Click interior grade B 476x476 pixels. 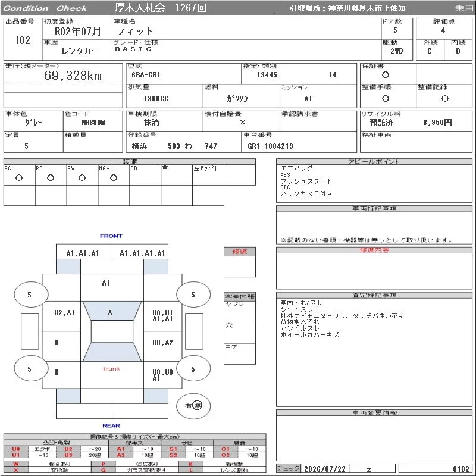458,51
